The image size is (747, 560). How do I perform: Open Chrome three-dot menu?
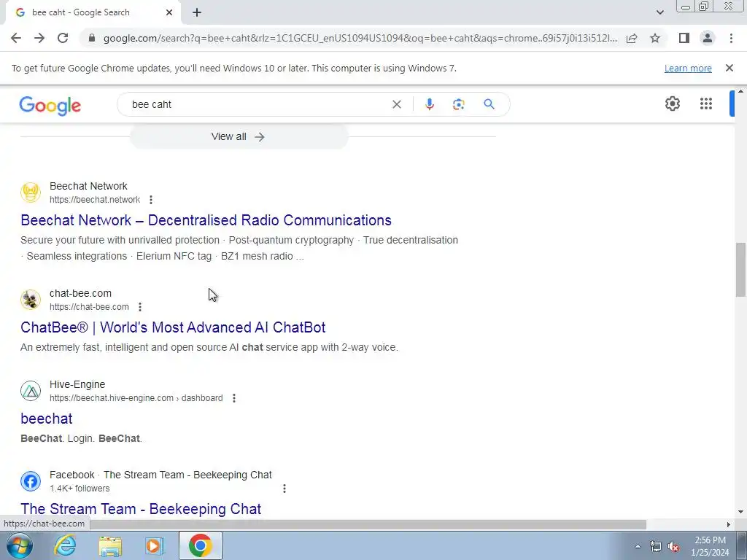pos(731,38)
